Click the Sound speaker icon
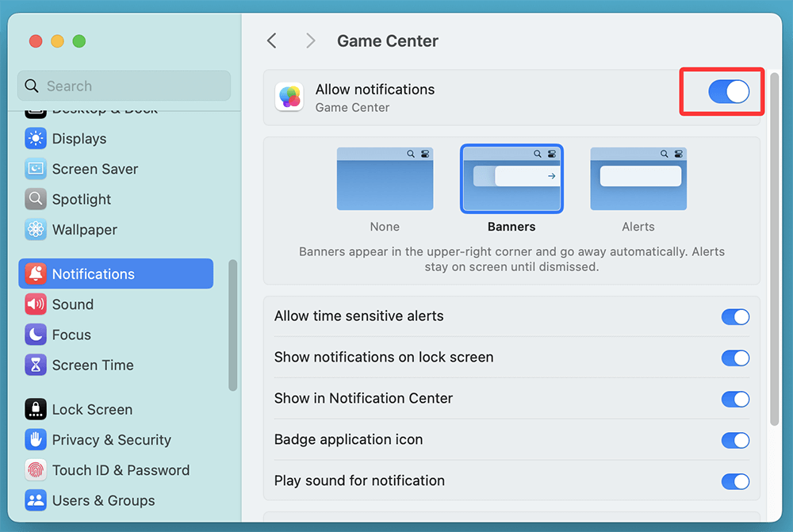Image resolution: width=793 pixels, height=532 pixels. pos(35,304)
